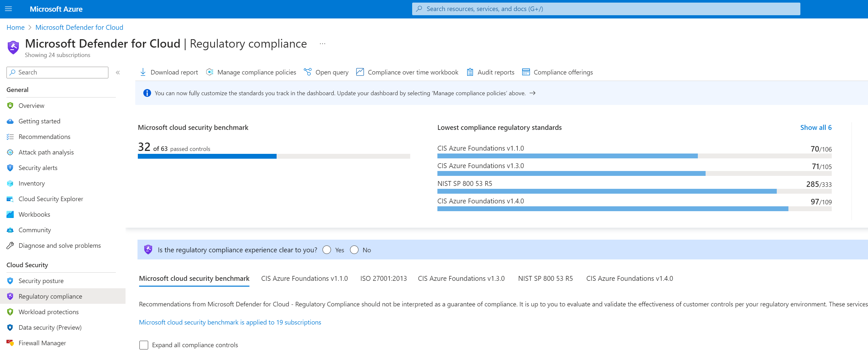Select the CIS Azure Foundations v1.4.0 tab
This screenshot has height=354, width=868.
tap(630, 279)
